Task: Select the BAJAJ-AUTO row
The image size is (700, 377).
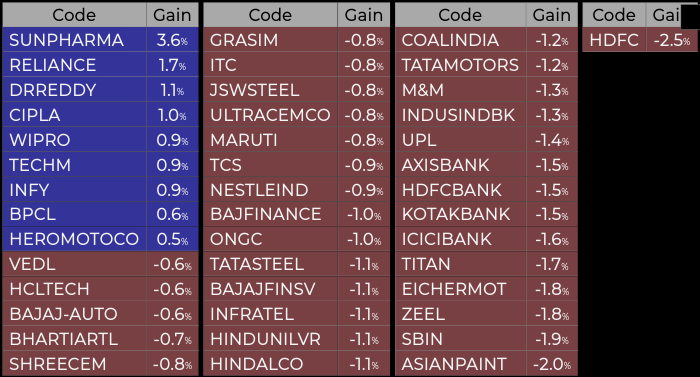Action: [x=100, y=314]
